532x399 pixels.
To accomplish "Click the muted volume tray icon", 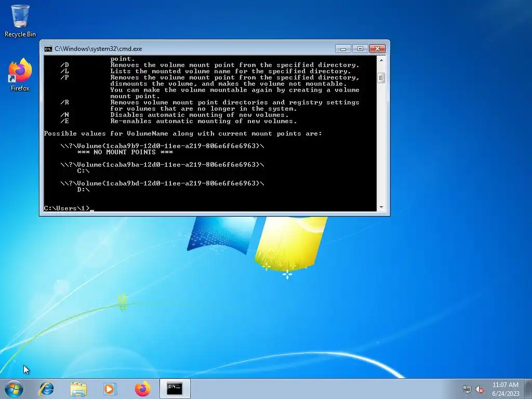I will pyautogui.click(x=480, y=389).
